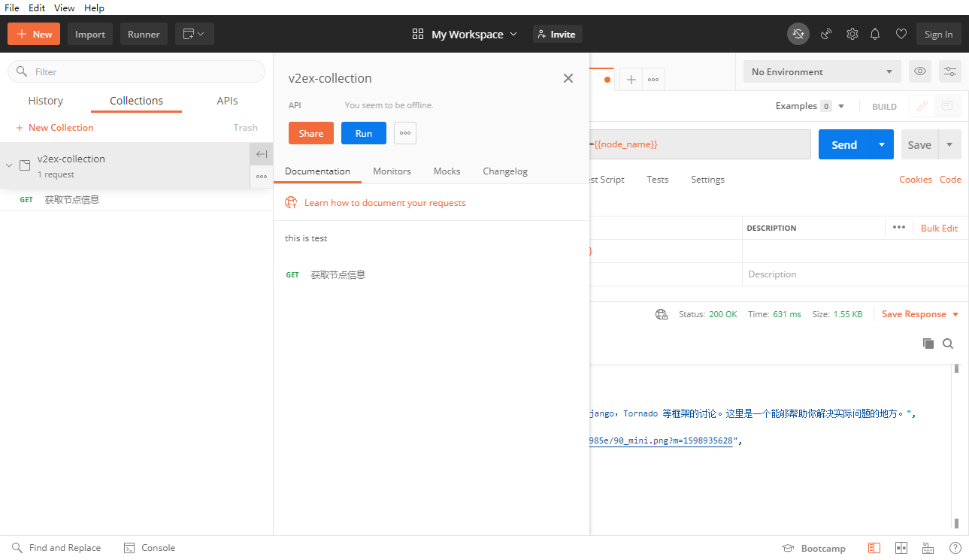
Task: Click the blue Send button
Action: [x=844, y=144]
